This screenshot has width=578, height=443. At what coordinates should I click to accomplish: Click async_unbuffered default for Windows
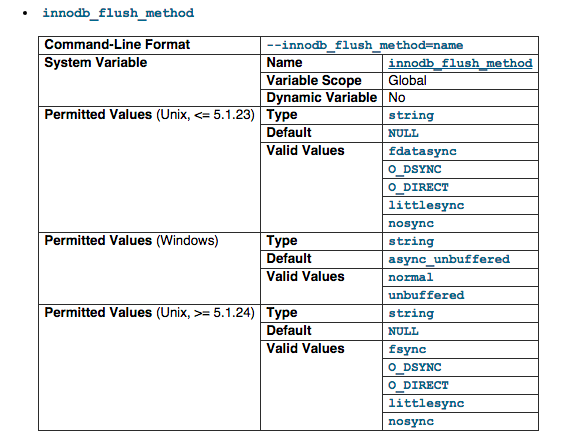[x=449, y=259]
